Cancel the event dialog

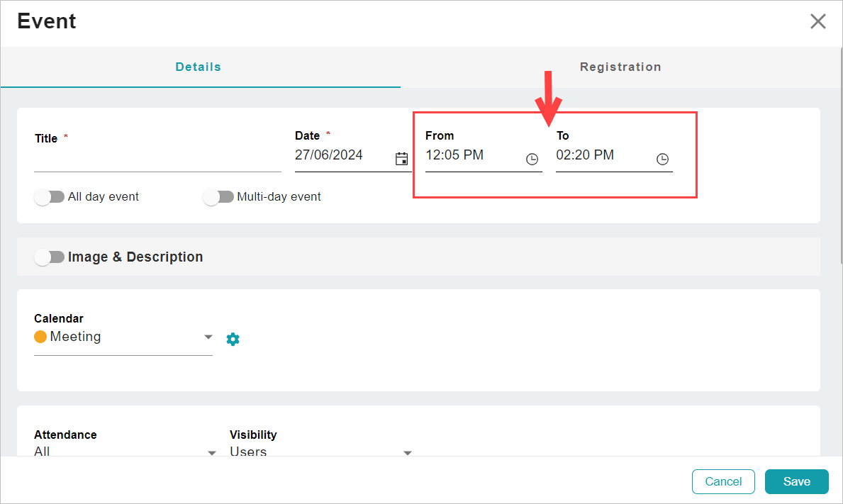(x=723, y=481)
